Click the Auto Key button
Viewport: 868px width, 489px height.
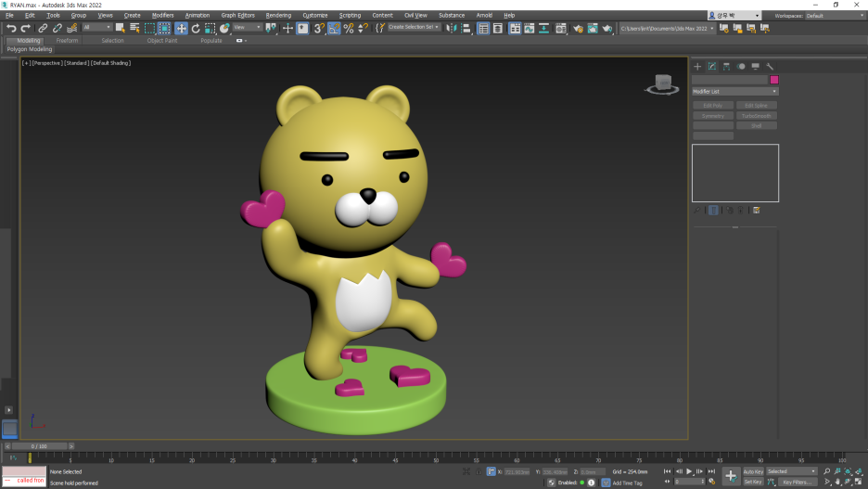(753, 471)
